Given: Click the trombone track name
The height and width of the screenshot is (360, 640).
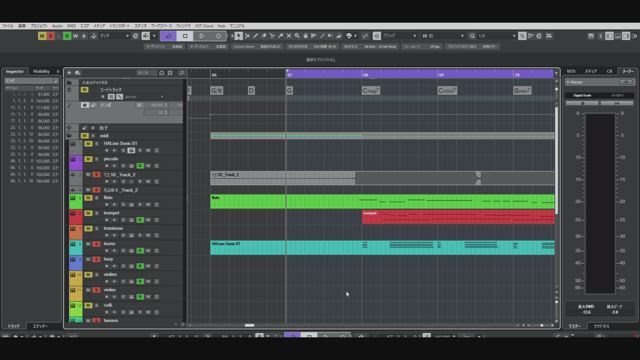Looking at the screenshot, I should tap(113, 228).
